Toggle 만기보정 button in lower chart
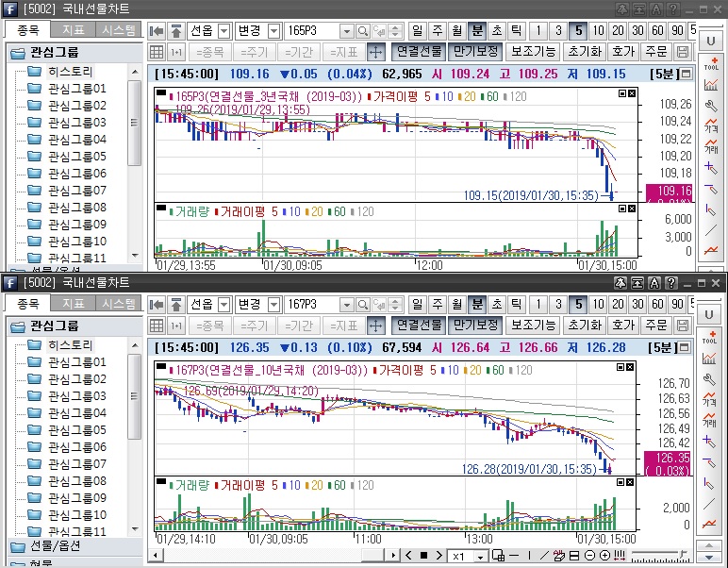The image size is (728, 568). [474, 326]
